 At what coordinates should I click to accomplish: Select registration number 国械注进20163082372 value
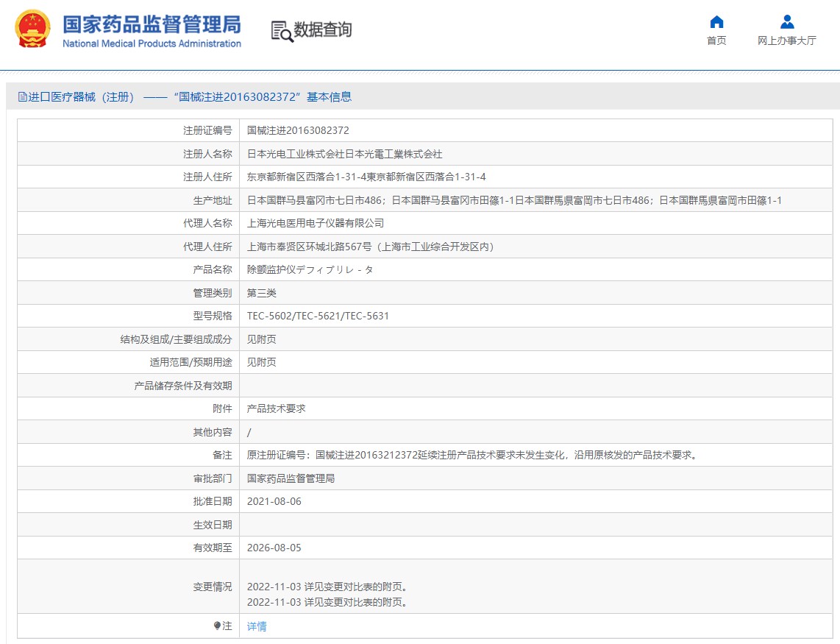point(298,130)
